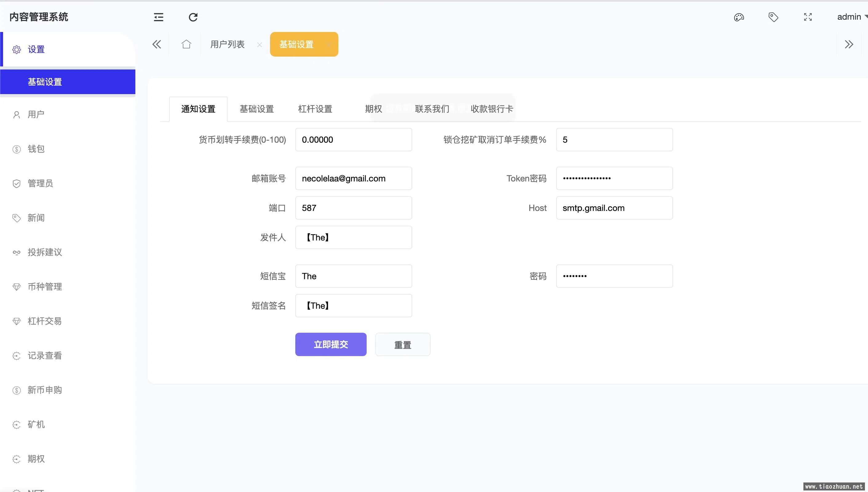The height and width of the screenshot is (492, 868).
Task: Click the 管理员 admin sidebar icon
Action: pyautogui.click(x=17, y=183)
